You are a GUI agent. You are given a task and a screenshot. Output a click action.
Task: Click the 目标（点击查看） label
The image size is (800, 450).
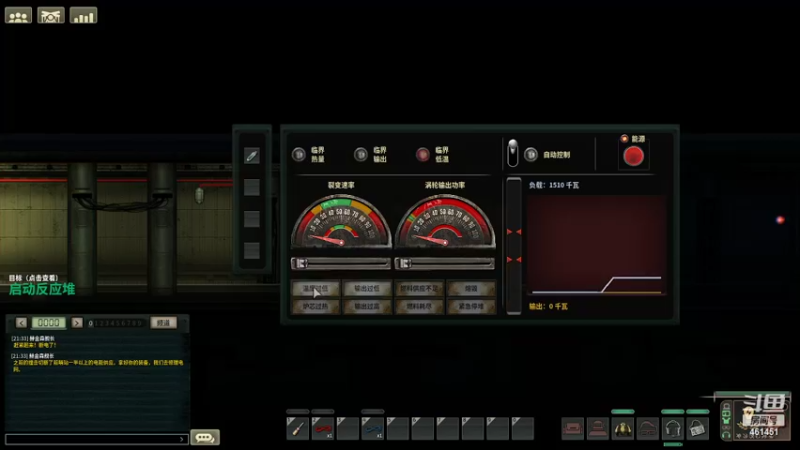(34, 278)
